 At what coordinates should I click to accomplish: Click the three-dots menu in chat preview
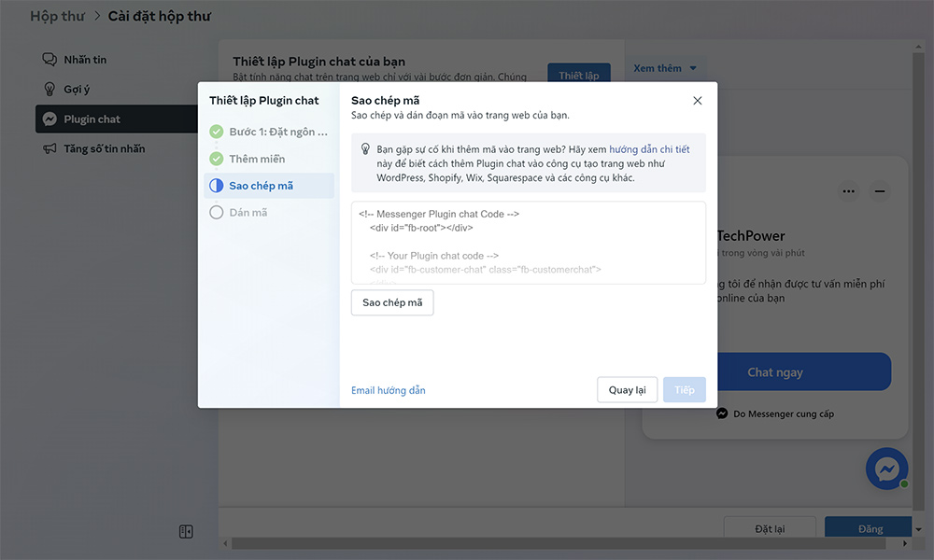(x=848, y=191)
